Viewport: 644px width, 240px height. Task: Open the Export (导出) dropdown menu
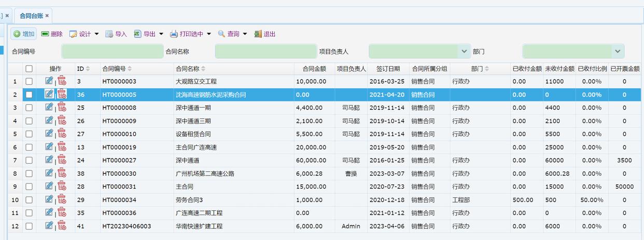point(161,34)
